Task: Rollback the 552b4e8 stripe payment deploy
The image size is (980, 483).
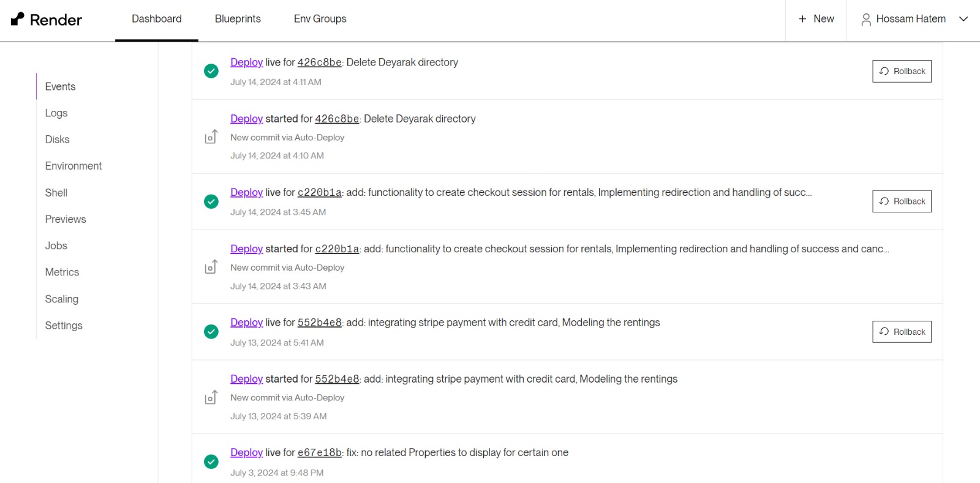Action: (902, 332)
